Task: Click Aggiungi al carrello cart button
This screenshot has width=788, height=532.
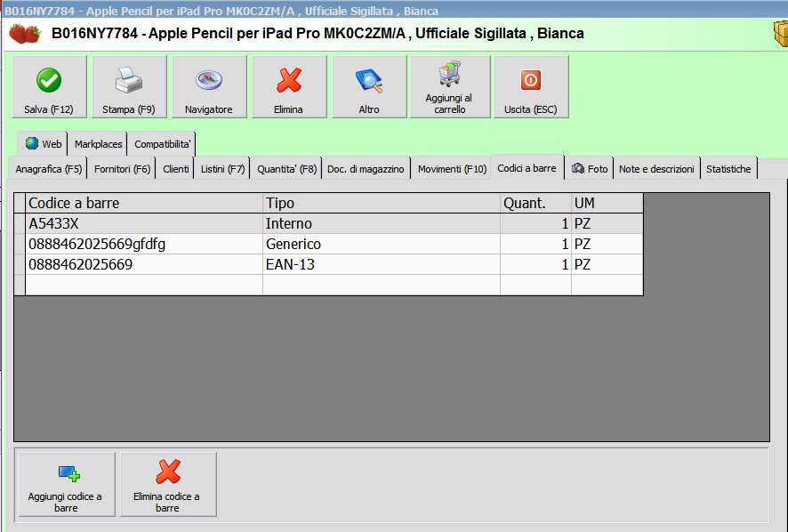Action: [x=450, y=87]
